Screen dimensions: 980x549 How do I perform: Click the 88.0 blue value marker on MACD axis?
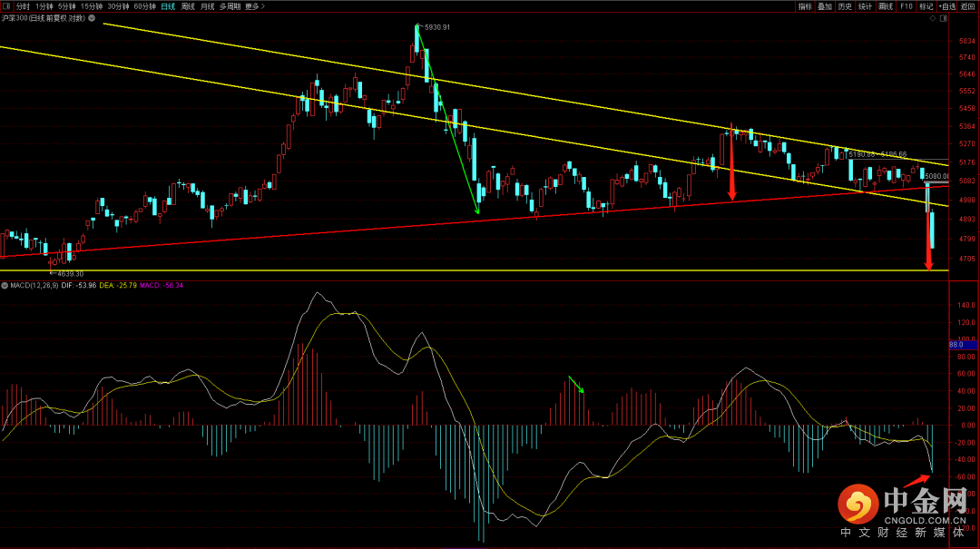(963, 345)
